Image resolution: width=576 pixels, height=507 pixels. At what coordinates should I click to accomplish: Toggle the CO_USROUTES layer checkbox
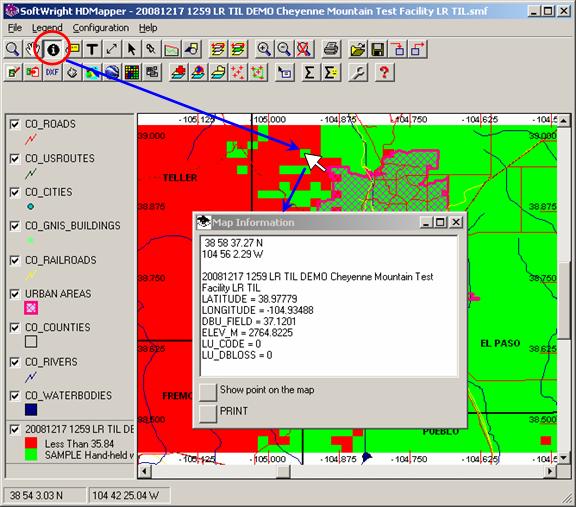coord(14,158)
